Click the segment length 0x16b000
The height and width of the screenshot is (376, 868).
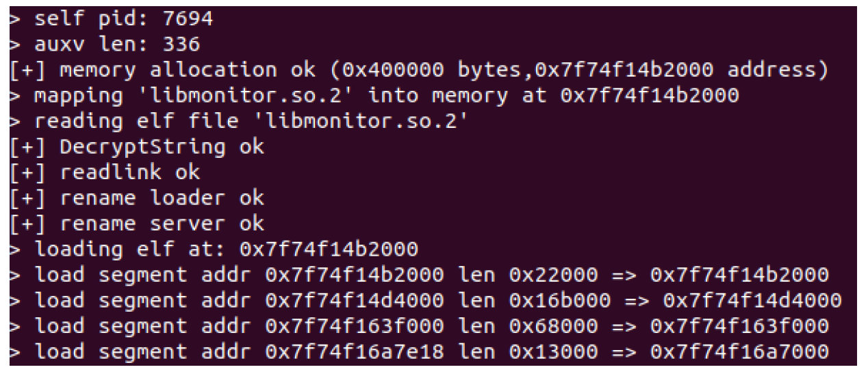tap(561, 300)
